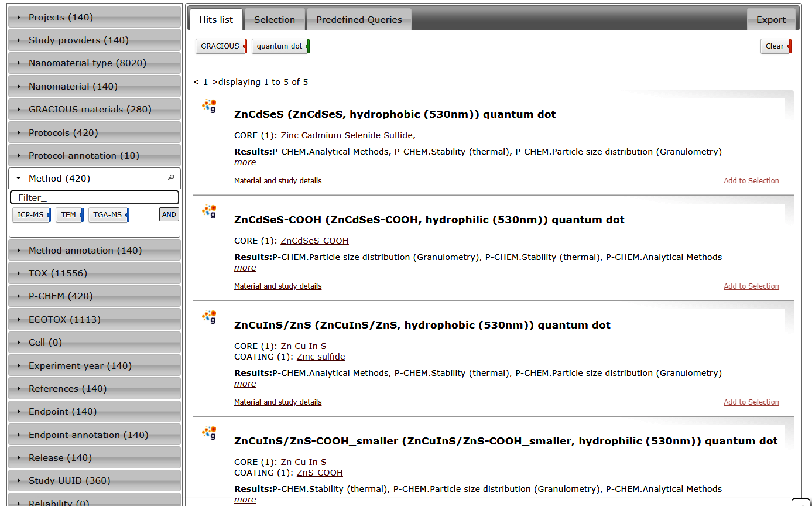Go to the next results page arrow
812x513 pixels.
(x=214, y=82)
